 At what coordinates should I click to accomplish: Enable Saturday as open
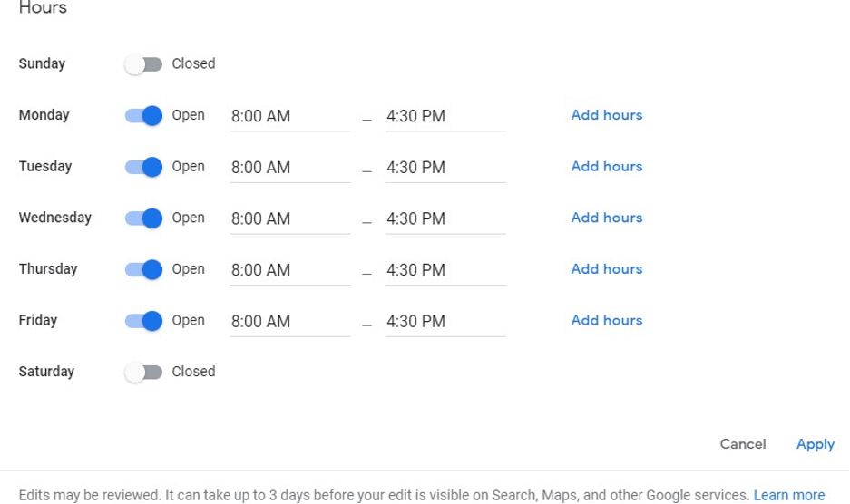143,373
